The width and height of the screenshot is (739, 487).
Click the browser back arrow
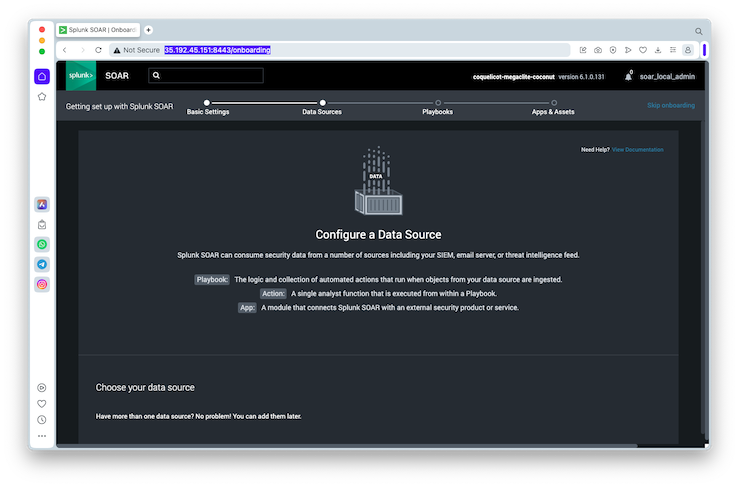click(x=65, y=50)
